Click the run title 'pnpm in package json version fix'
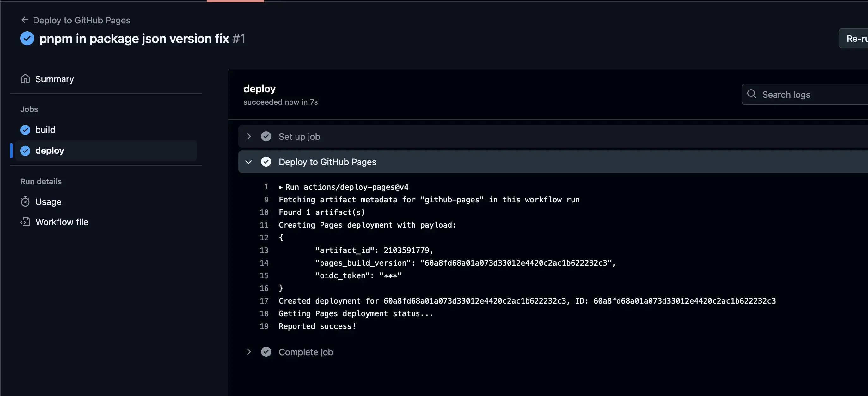 tap(134, 39)
